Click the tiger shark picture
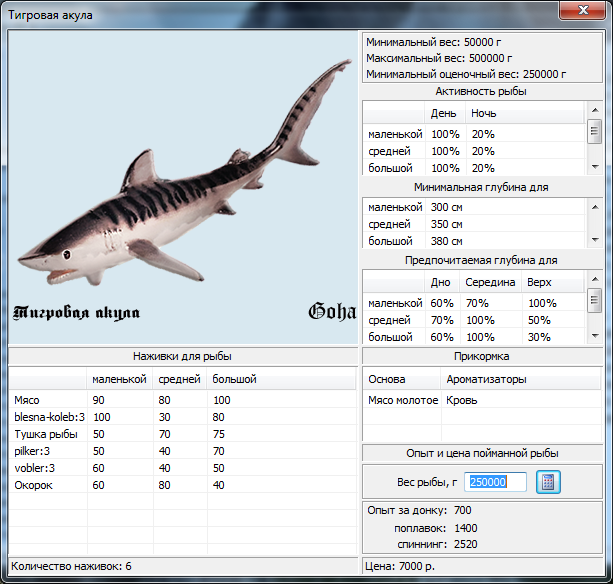The width and height of the screenshot is (613, 584). tap(183, 187)
